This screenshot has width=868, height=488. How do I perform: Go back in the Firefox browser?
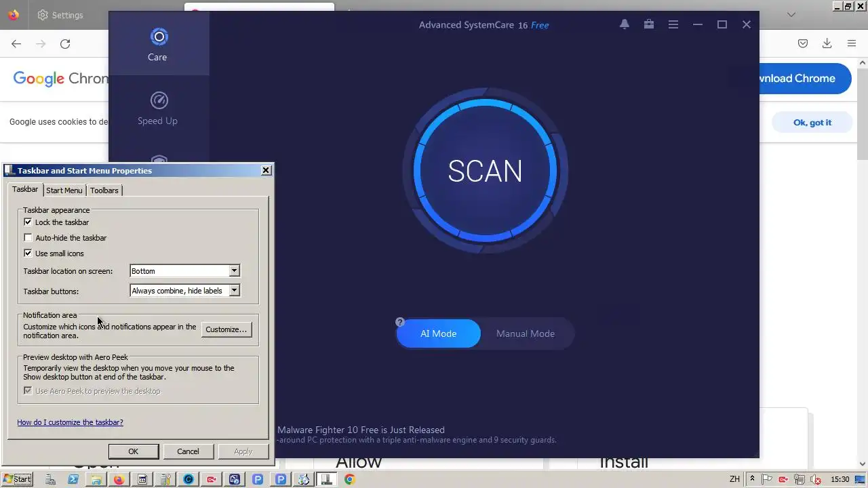(16, 44)
